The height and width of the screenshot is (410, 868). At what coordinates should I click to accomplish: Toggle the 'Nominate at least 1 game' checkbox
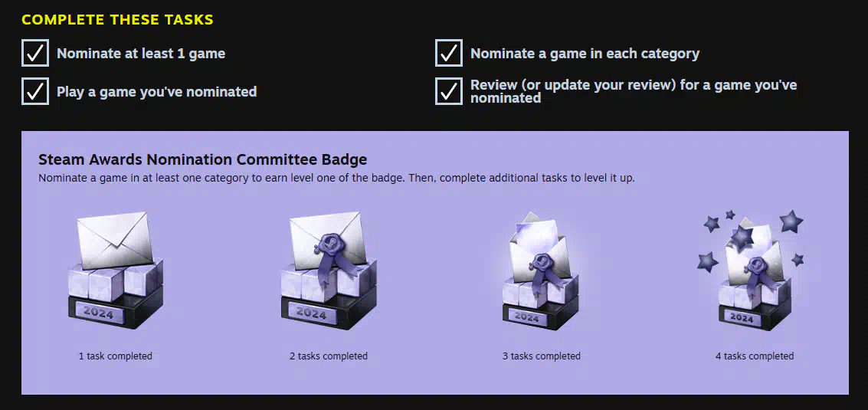click(35, 53)
